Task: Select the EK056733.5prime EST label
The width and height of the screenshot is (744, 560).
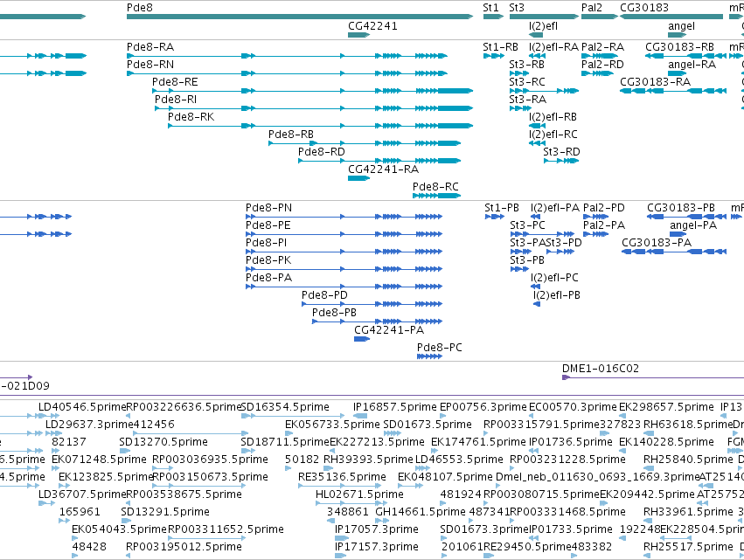Action: [x=332, y=425]
